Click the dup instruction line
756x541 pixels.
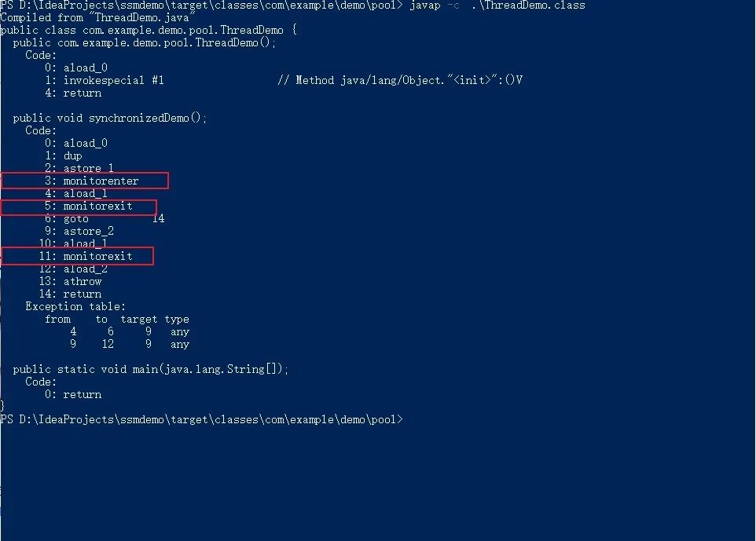64,156
